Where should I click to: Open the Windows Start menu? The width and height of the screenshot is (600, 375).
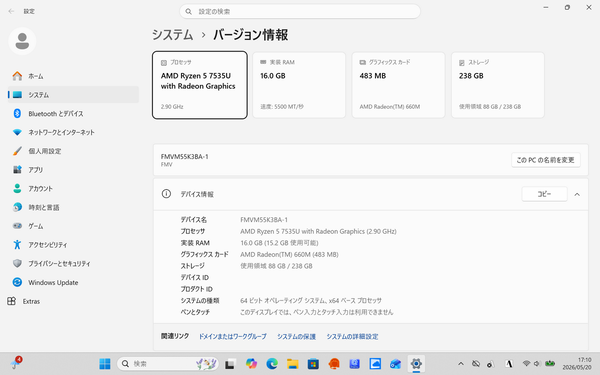pos(104,364)
